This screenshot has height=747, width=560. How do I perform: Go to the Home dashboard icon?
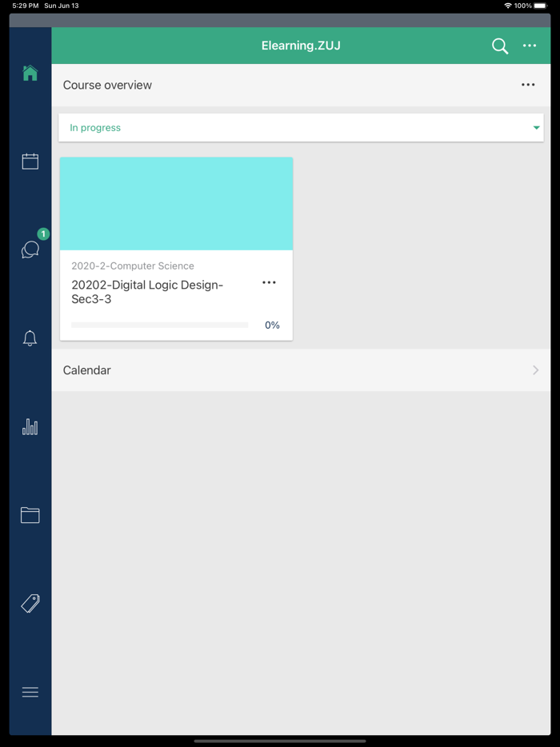point(30,73)
